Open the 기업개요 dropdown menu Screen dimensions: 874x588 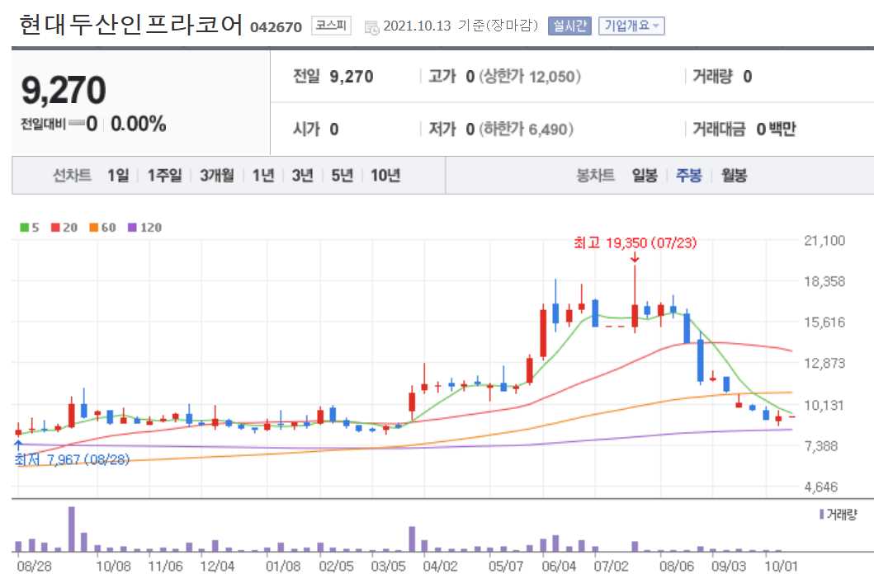pyautogui.click(x=632, y=26)
